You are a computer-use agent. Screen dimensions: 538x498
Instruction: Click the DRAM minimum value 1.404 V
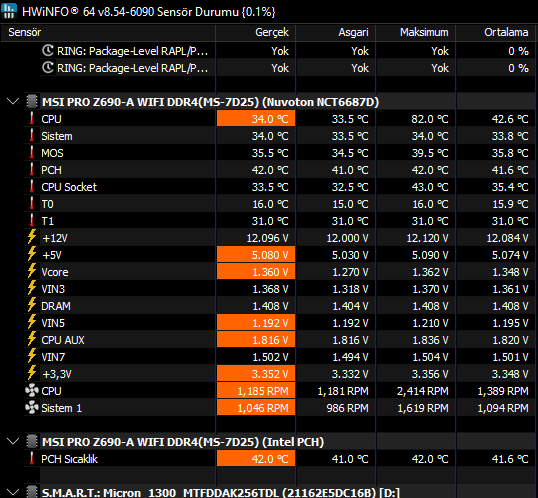click(x=350, y=306)
